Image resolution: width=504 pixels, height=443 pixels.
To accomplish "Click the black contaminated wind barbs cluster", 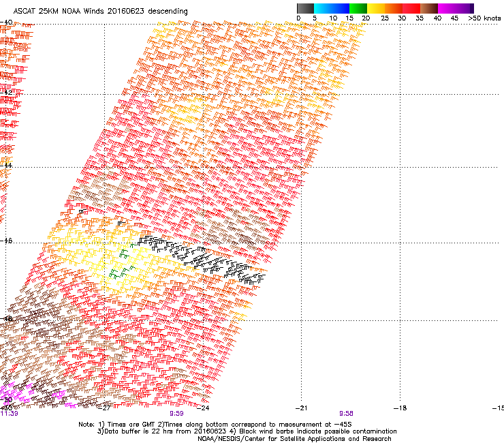I will (202, 260).
